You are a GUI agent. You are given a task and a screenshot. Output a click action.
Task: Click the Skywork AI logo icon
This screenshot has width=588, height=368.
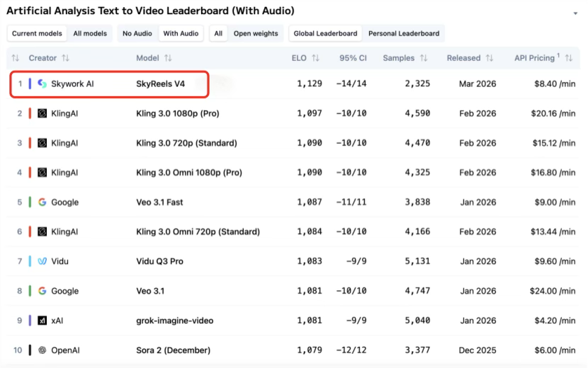point(43,84)
